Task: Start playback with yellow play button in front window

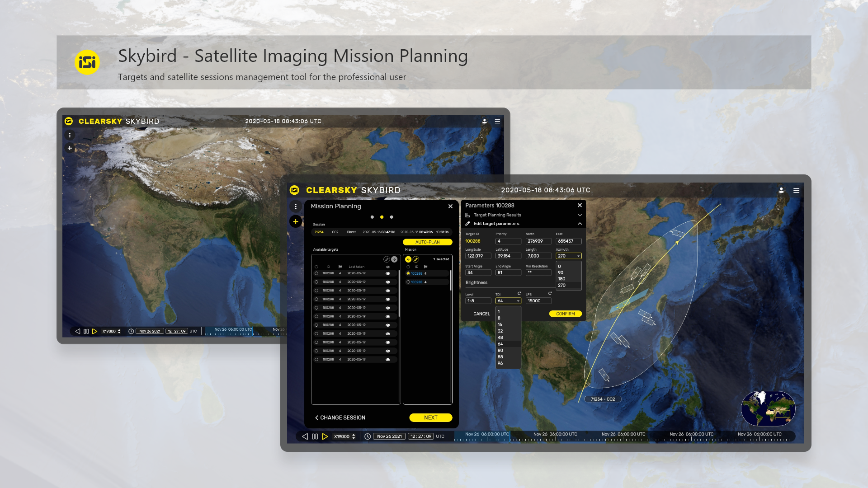Action: pos(325,436)
